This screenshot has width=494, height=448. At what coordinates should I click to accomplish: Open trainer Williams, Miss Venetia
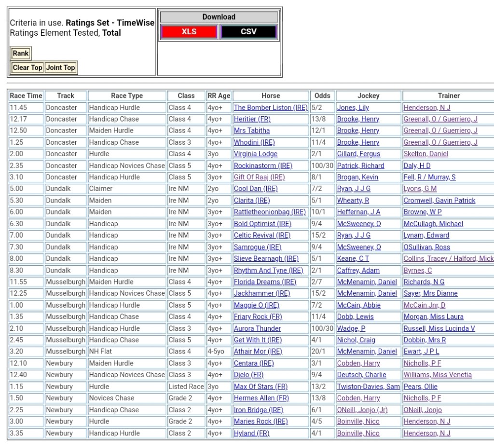[438, 375]
